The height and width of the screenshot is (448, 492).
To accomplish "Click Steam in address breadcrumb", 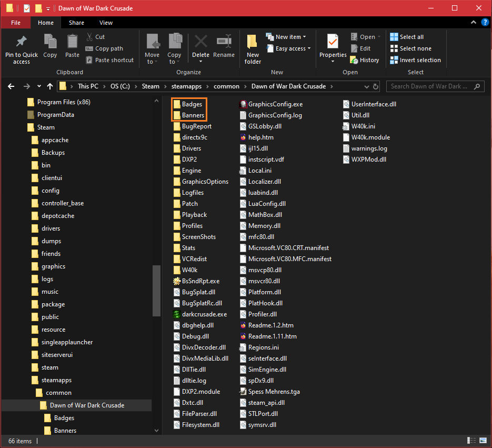I will pyautogui.click(x=150, y=86).
